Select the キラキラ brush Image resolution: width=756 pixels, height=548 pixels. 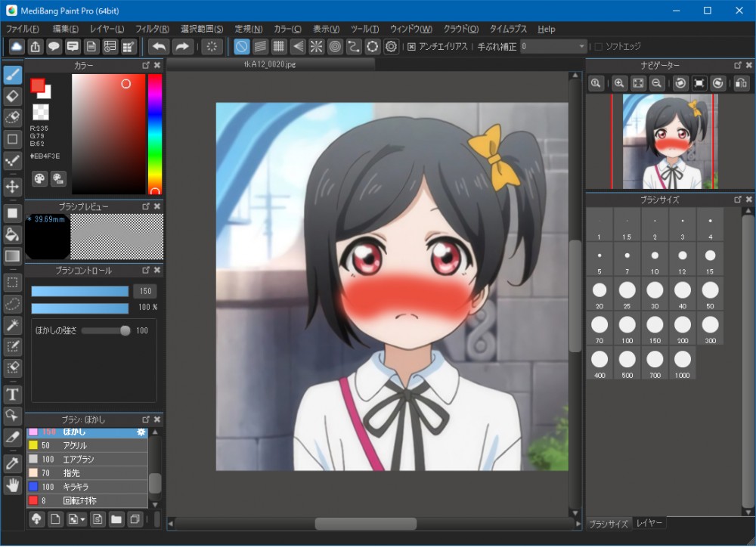click(x=87, y=487)
